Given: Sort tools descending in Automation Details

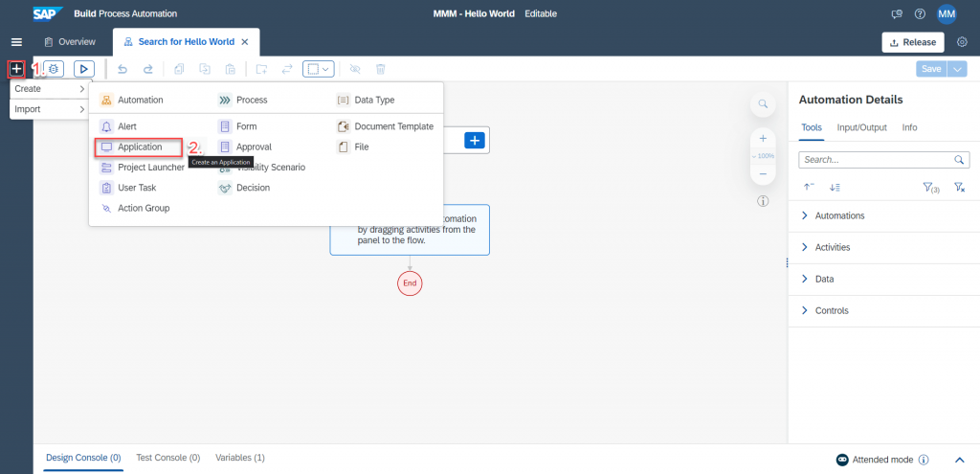Looking at the screenshot, I should 835,187.
